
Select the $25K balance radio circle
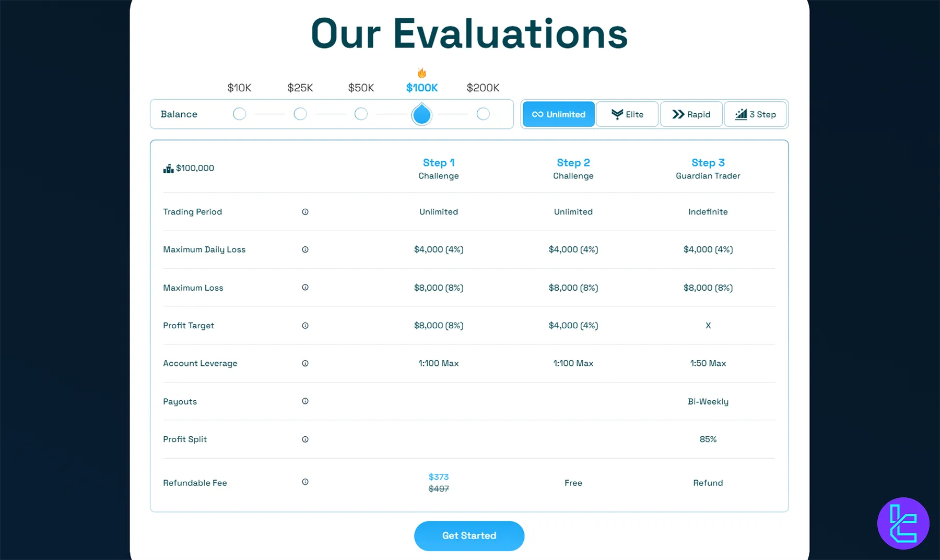(300, 114)
